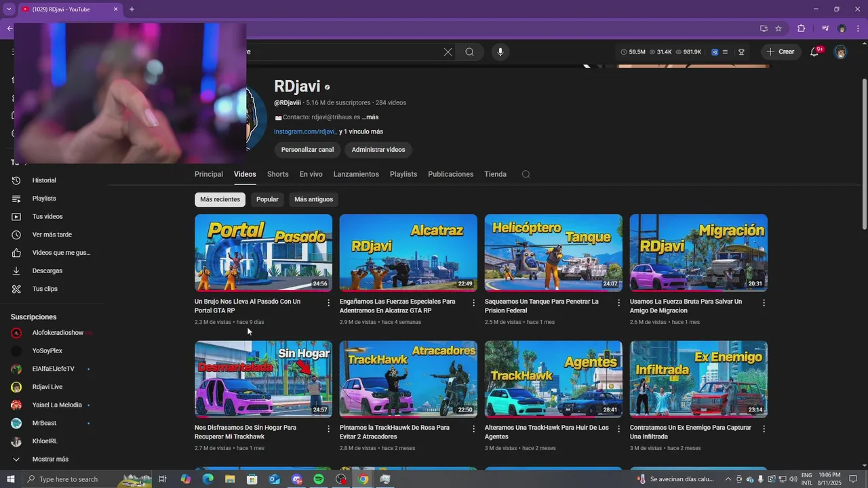The height and width of the screenshot is (488, 868).
Task: Switch to the Tienda tab
Action: [x=495, y=174]
